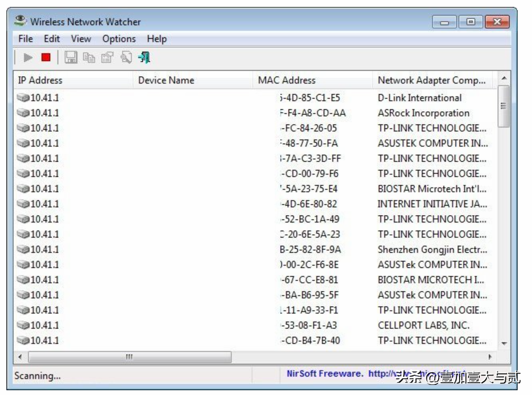The width and height of the screenshot is (532, 395).
Task: Select the CELLPORT LABS, INC. row
Action: 254,325
